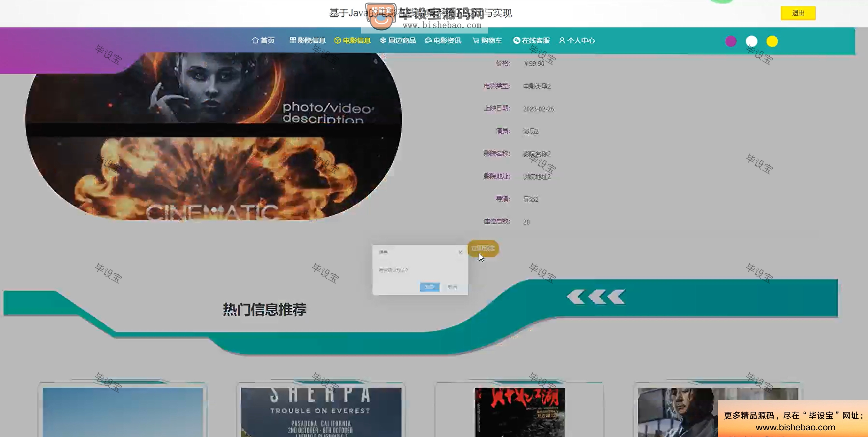The width and height of the screenshot is (868, 437).
Task: Click the total seats value 20
Action: pos(526,222)
